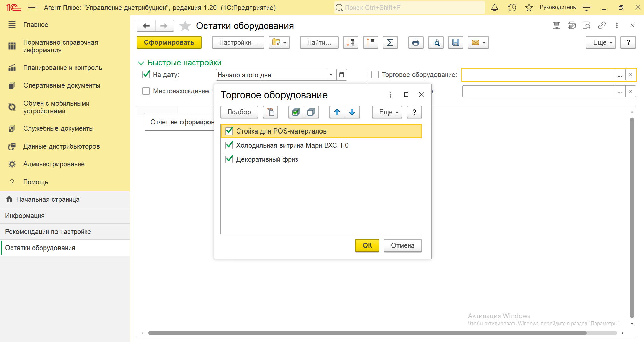Image resolution: width=644 pixels, height=342 pixels.
Task: Toggle Местонахождение checkbox
Action: 146,91
